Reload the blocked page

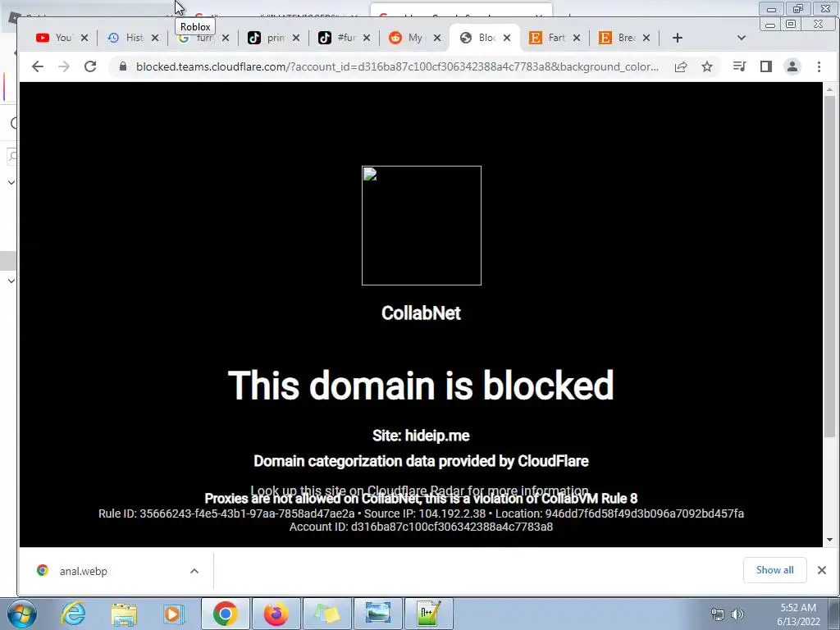coord(90,66)
